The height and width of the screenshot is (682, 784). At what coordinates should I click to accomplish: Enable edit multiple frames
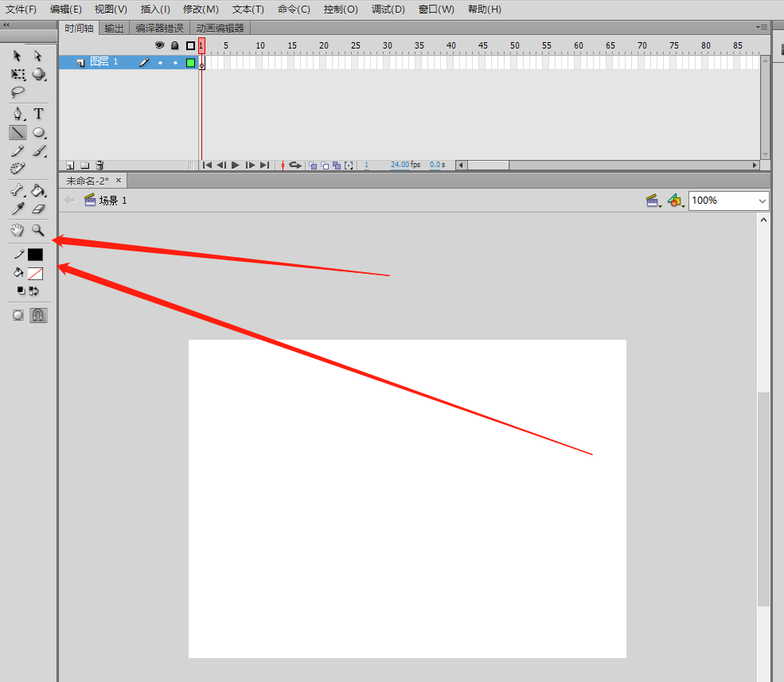(337, 165)
